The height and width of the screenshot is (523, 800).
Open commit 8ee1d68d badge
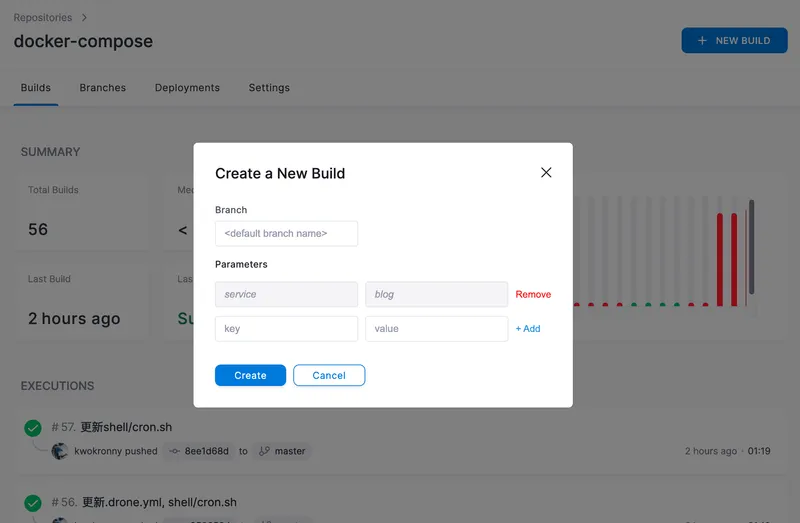(x=199, y=451)
